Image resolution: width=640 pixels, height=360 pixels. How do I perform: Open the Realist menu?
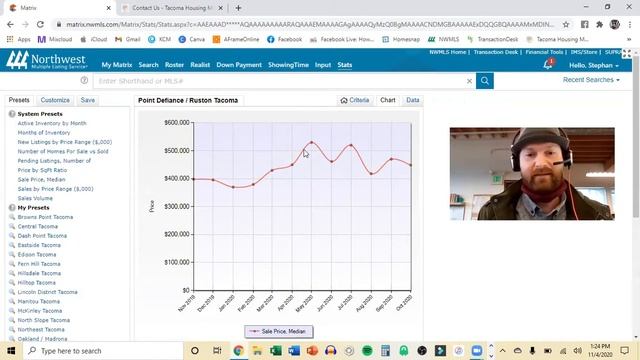[200, 65]
